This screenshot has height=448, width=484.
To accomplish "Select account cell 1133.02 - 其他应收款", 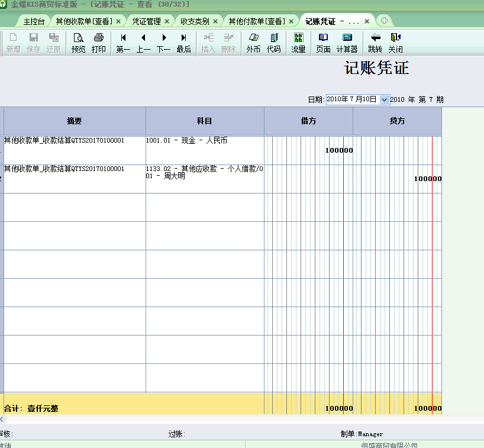I will point(205,179).
